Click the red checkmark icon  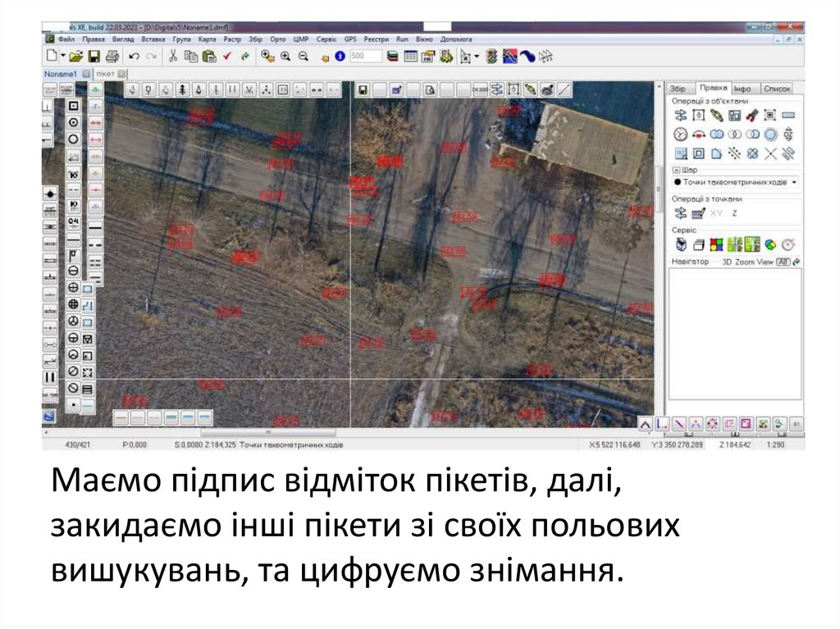pos(227,56)
